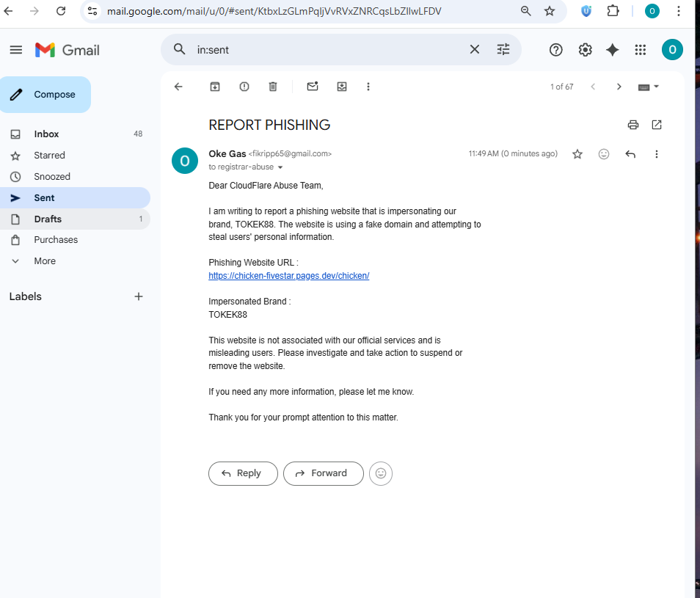This screenshot has height=598, width=700.
Task: View site information icon in the address bar
Action: tap(92, 11)
